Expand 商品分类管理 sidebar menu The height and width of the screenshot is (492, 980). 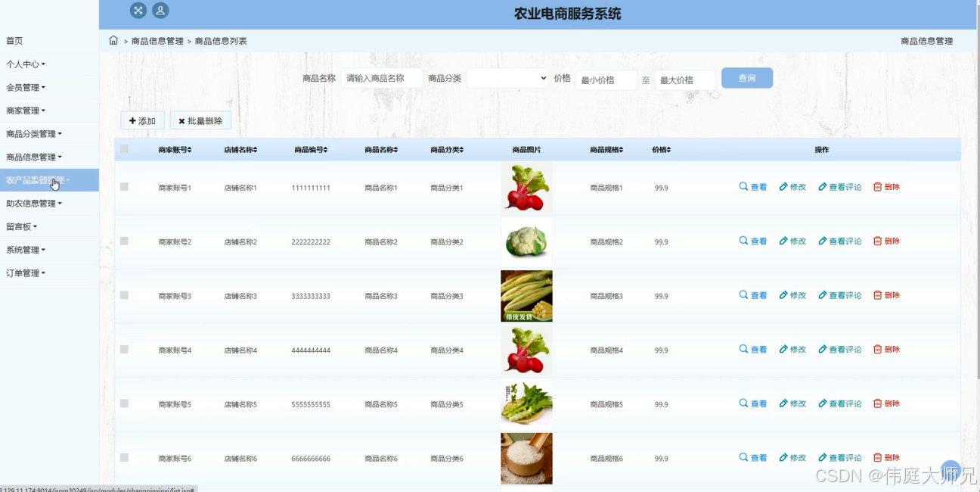(34, 134)
